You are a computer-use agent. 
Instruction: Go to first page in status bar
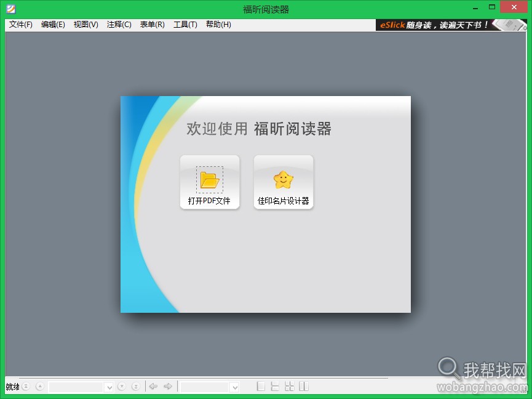(x=26, y=386)
